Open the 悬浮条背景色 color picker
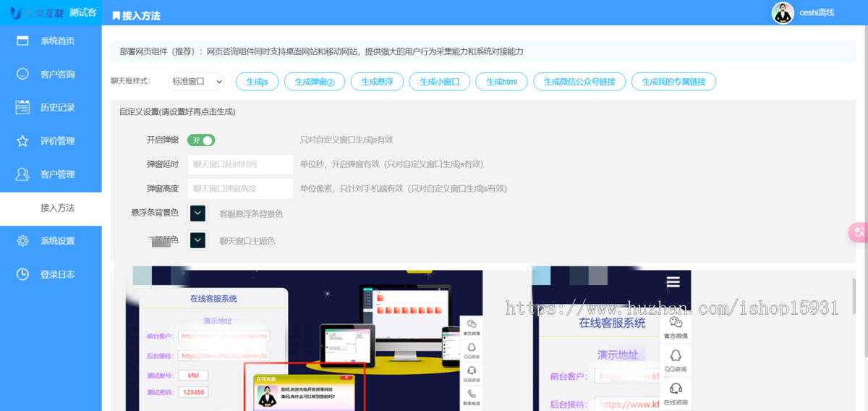This screenshot has height=411, width=868. pos(197,213)
